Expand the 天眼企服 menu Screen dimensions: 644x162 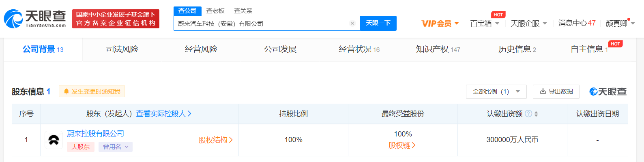pyautogui.click(x=528, y=23)
